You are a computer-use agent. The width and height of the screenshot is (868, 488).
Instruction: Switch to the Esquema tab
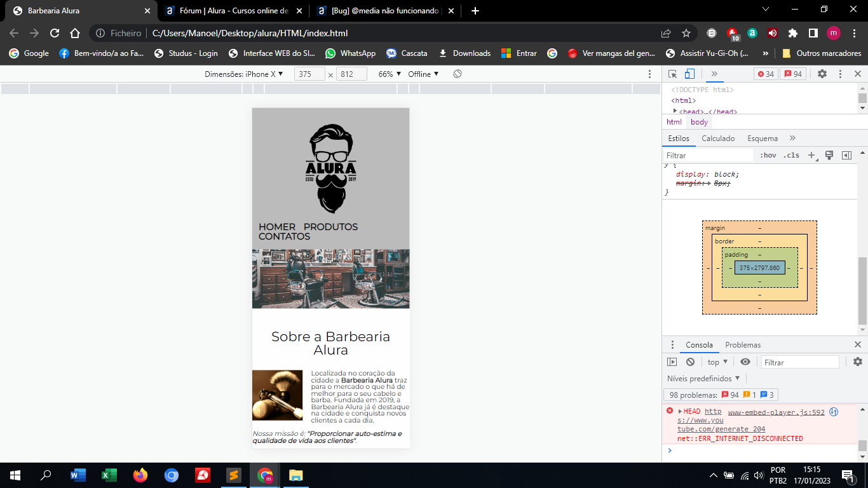763,139
